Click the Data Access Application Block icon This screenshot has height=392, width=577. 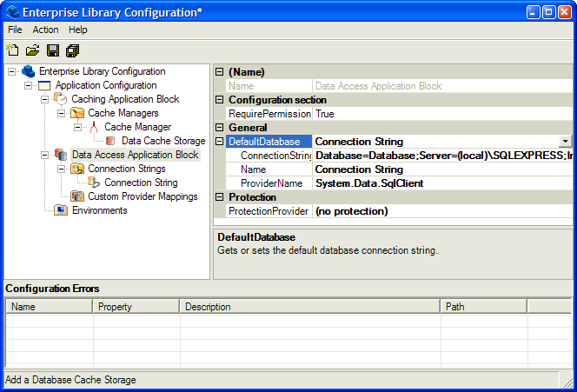point(61,155)
